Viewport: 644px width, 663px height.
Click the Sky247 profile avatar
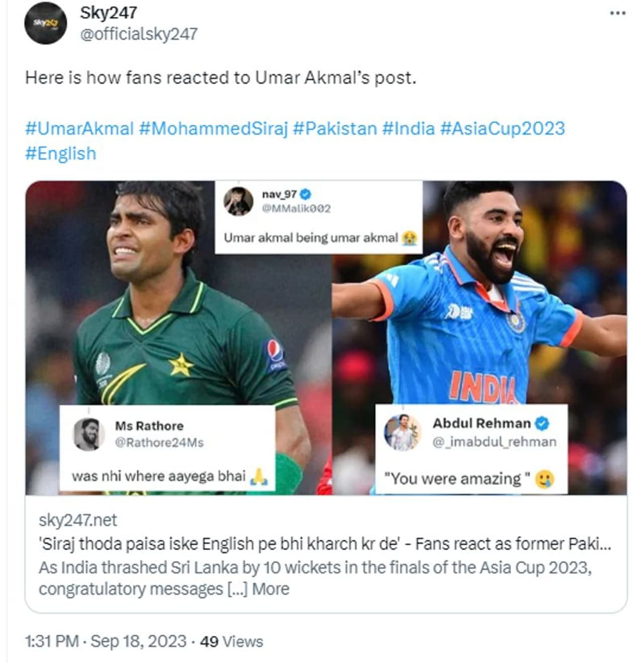45,23
